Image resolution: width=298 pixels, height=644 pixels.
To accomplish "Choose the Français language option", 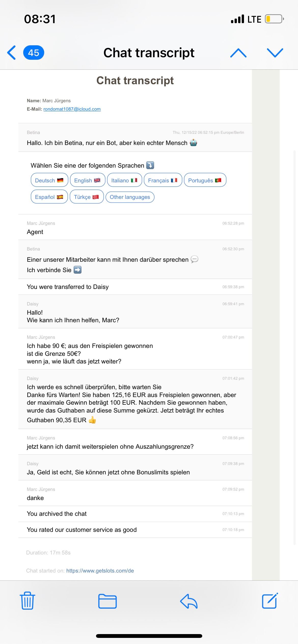I will pyautogui.click(x=163, y=180).
